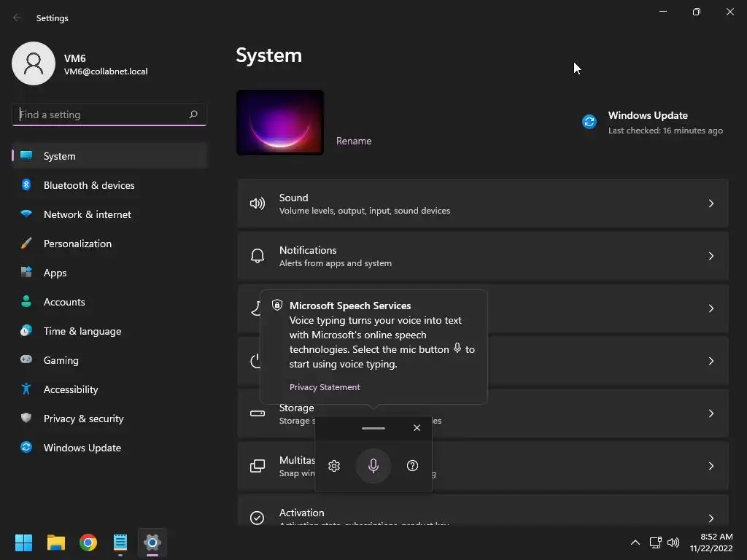Open the clock and date flyout

711,542
